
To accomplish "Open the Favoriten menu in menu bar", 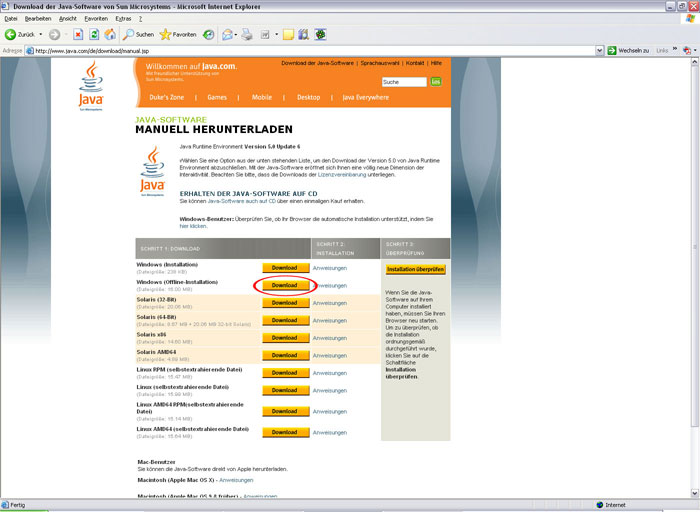I will coord(96,19).
